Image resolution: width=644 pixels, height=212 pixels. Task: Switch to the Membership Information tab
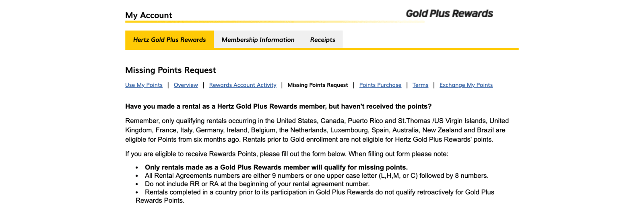click(x=258, y=40)
